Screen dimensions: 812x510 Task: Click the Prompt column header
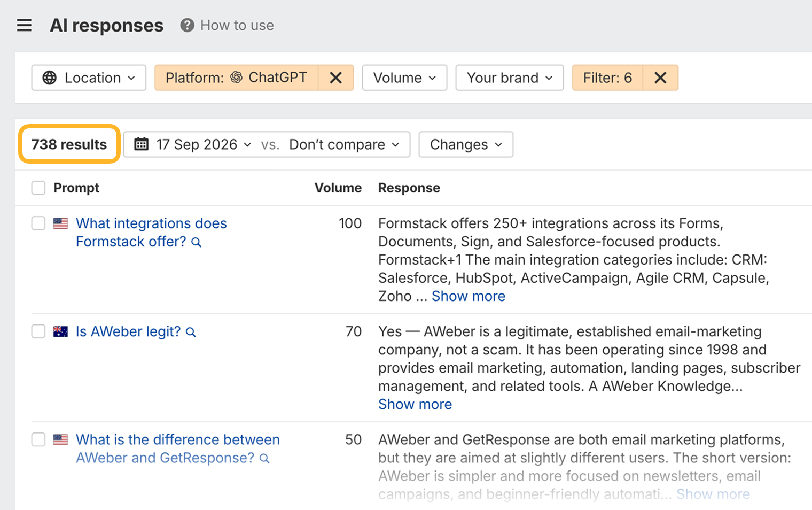pos(76,188)
